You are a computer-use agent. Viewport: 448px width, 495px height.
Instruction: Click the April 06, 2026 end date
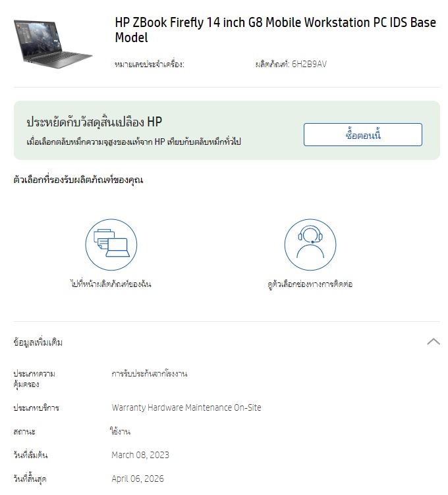point(138,479)
